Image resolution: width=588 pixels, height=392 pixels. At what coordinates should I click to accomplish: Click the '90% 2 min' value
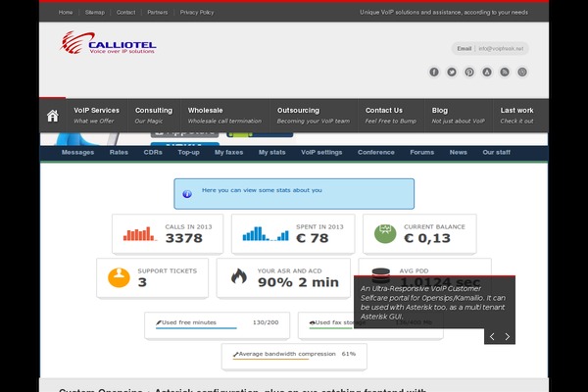click(298, 282)
